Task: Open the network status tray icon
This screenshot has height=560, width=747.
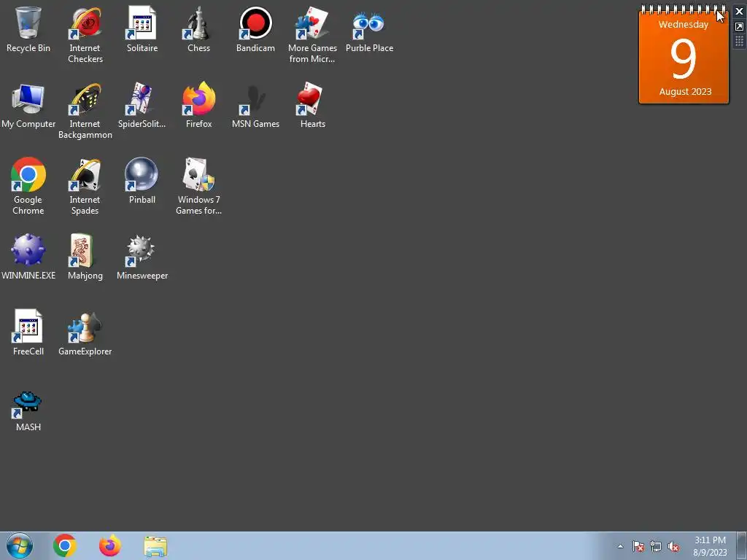Action: point(656,546)
